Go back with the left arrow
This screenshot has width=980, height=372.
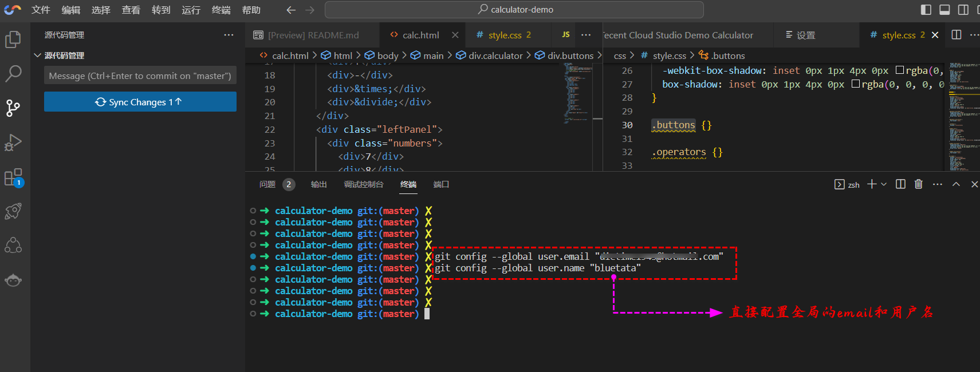(x=291, y=10)
